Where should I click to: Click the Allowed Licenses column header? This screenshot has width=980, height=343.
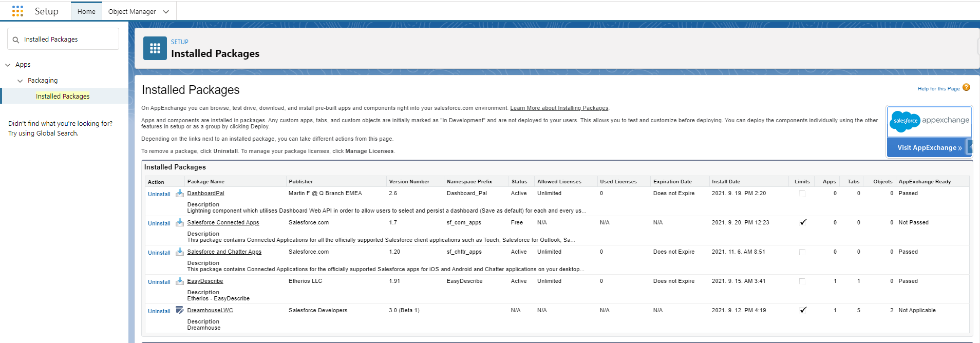click(559, 181)
